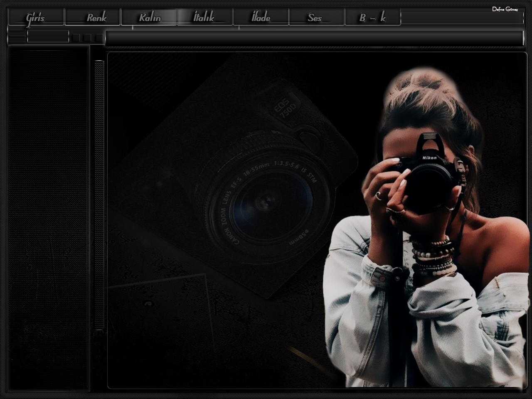The height and width of the screenshot is (399, 532).
Task: Click the second small square button
Action: 87,38
